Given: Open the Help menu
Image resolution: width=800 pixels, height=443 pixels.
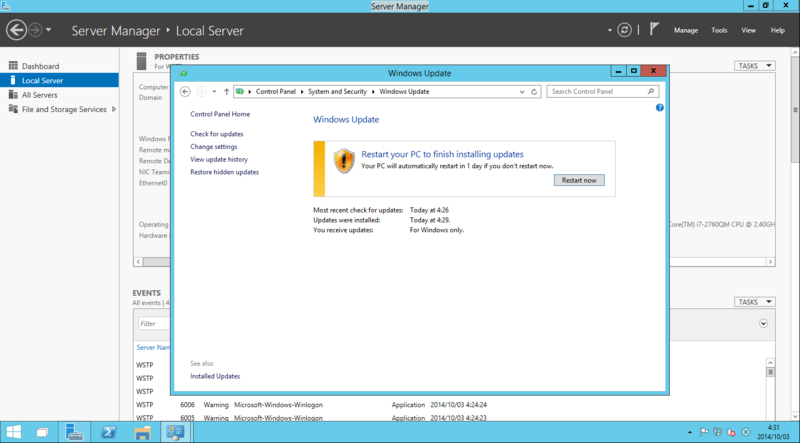Looking at the screenshot, I should click(778, 30).
